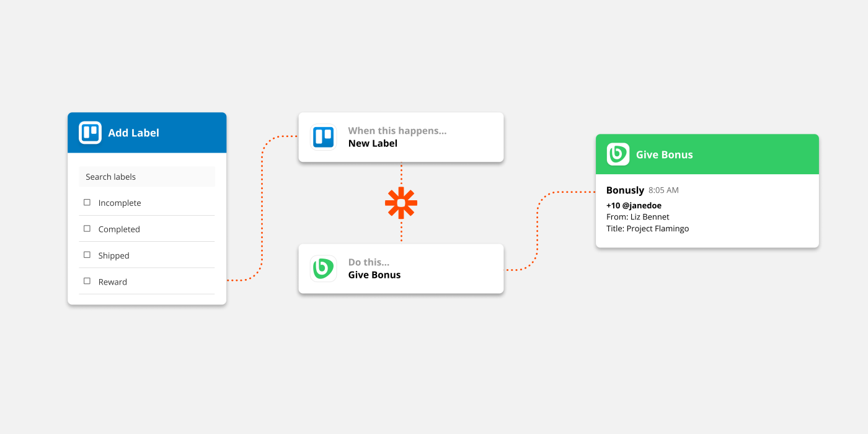This screenshot has width=868, height=434.
Task: Click the Bonusly icon in Give Bonus header
Action: 618,154
